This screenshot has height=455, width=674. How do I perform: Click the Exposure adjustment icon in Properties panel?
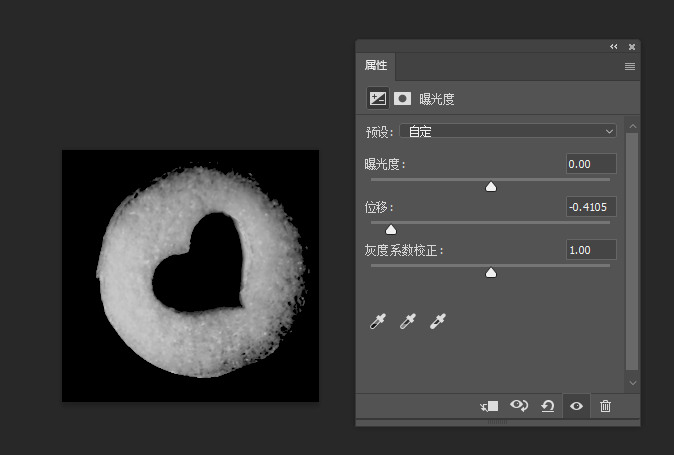pos(378,99)
